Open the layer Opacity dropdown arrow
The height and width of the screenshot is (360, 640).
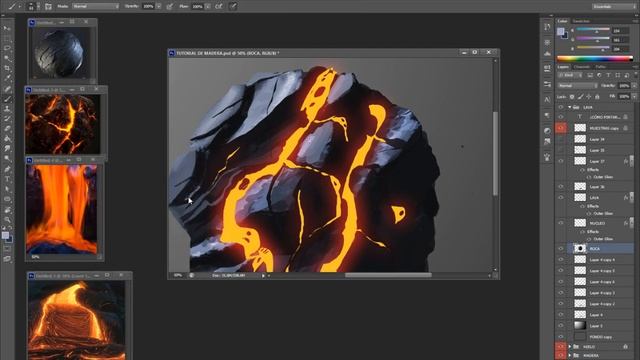point(634,86)
